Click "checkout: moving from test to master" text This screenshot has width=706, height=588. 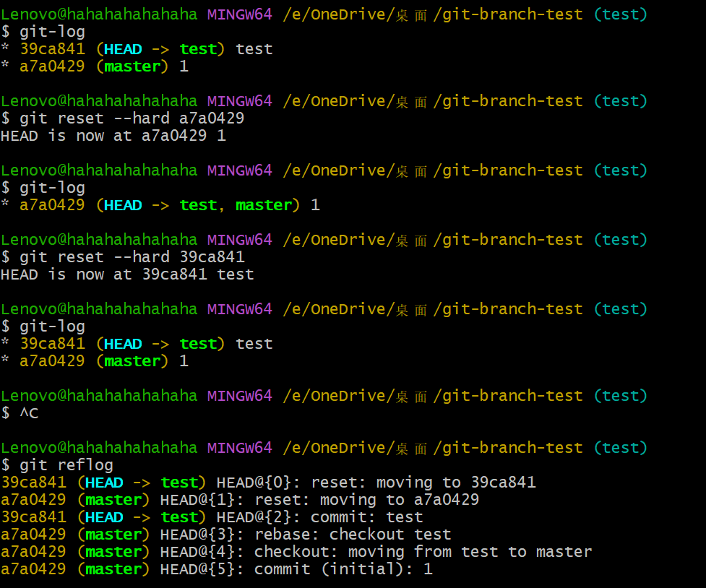click(x=423, y=552)
